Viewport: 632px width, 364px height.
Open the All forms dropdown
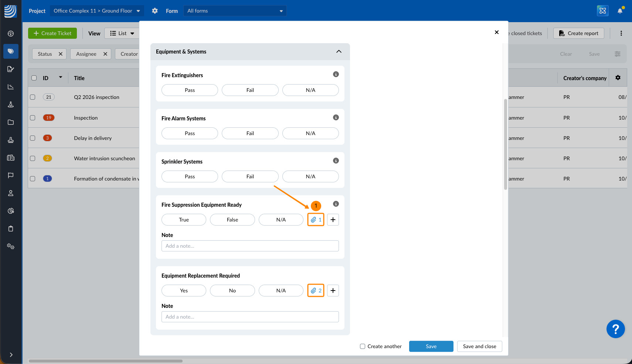pos(235,11)
